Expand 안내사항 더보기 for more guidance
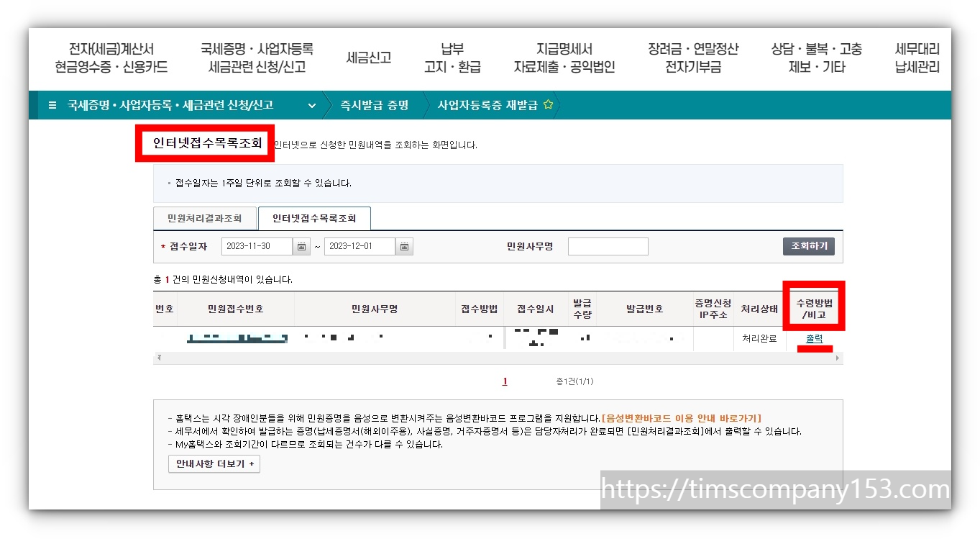This screenshot has width=980, height=539. tap(214, 463)
